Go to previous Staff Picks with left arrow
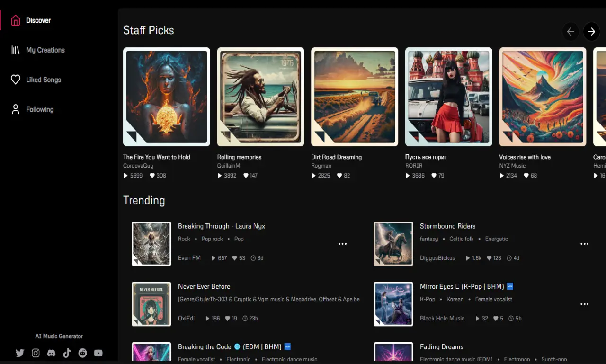 pyautogui.click(x=570, y=32)
